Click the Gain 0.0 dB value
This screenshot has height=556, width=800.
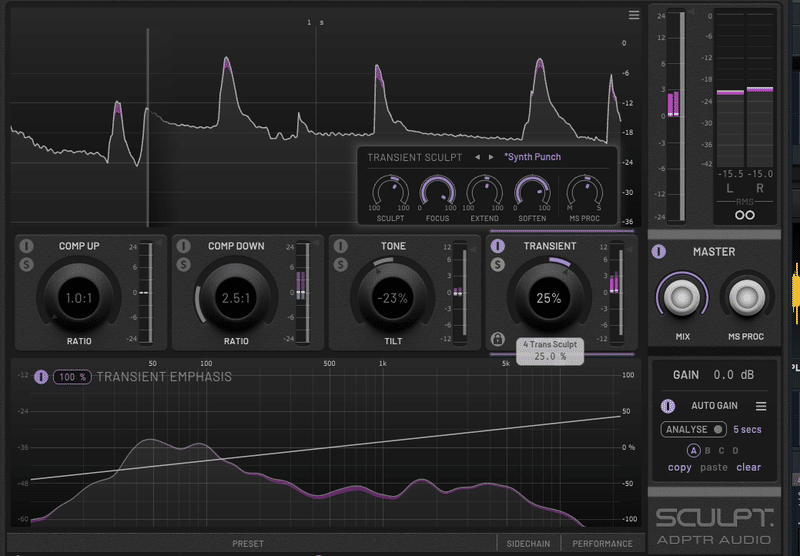tap(733, 375)
